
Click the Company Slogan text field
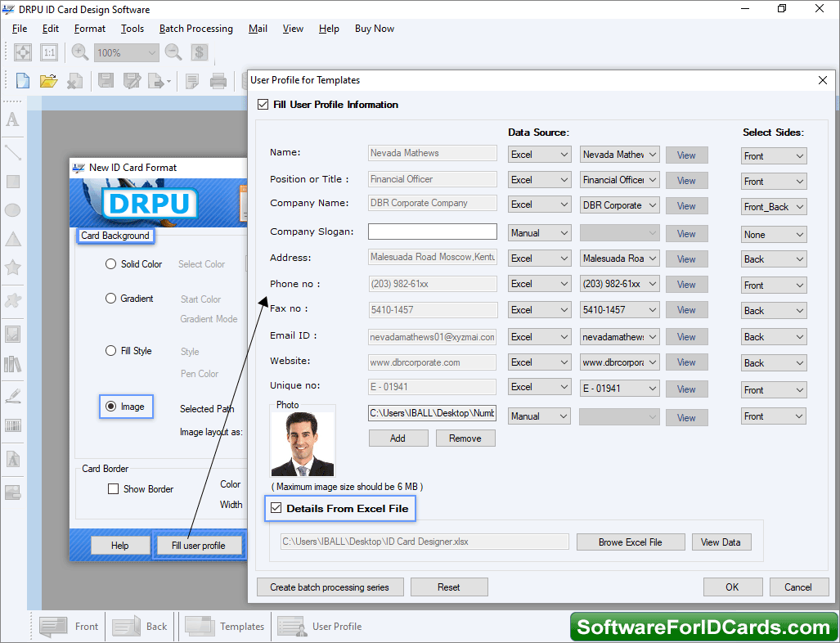[x=433, y=232]
